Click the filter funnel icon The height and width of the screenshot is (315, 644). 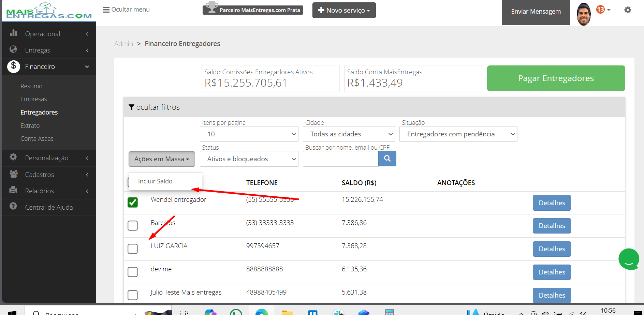point(131,107)
